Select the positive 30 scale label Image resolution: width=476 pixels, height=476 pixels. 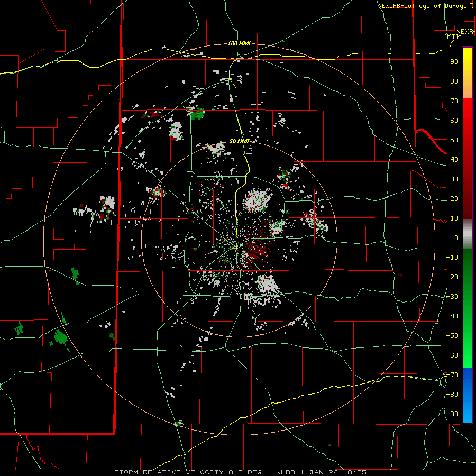(454, 179)
